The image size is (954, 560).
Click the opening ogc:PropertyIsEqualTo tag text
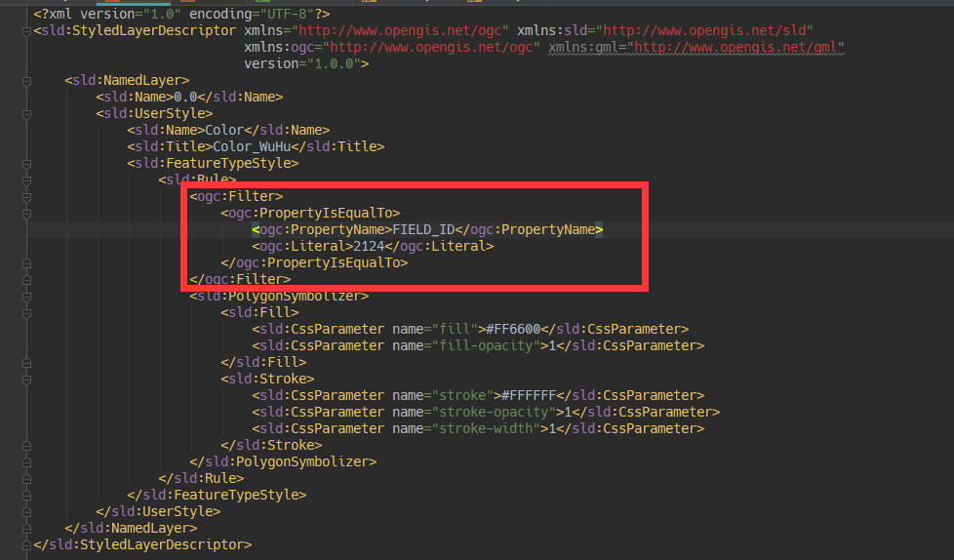point(310,213)
